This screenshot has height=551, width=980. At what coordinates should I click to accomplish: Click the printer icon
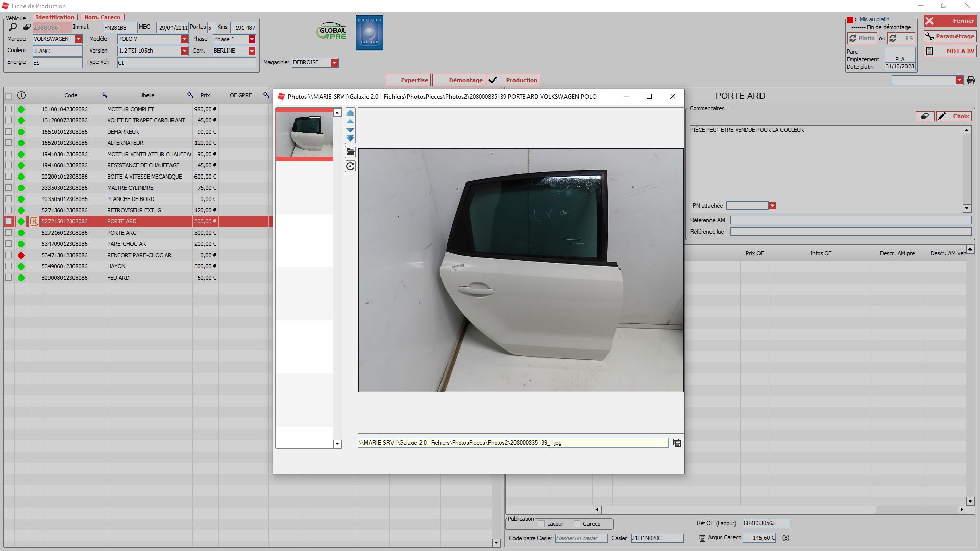click(x=970, y=80)
